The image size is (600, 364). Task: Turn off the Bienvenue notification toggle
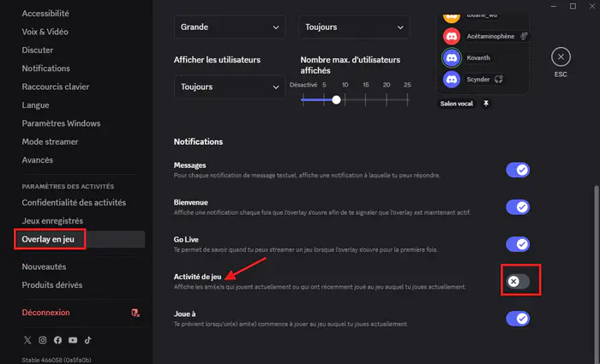click(x=518, y=207)
